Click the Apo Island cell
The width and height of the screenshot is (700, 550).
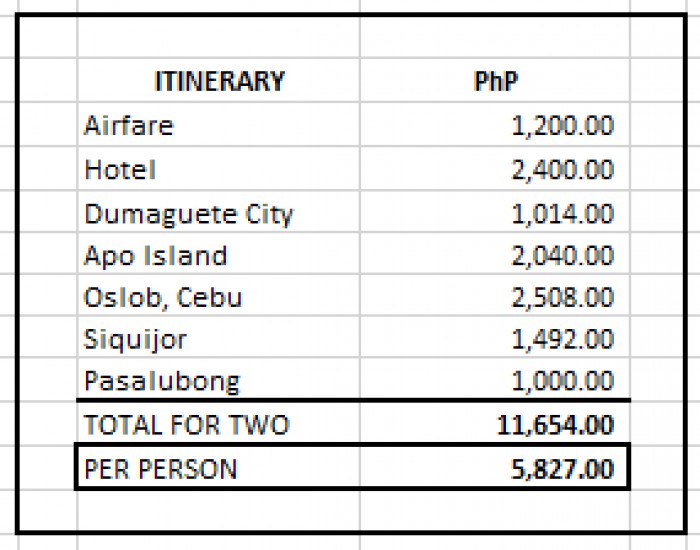pos(219,254)
